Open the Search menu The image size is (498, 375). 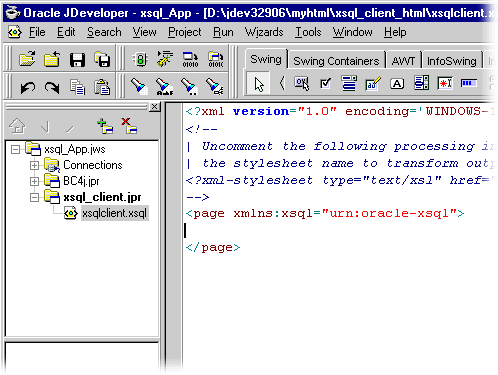[x=104, y=32]
